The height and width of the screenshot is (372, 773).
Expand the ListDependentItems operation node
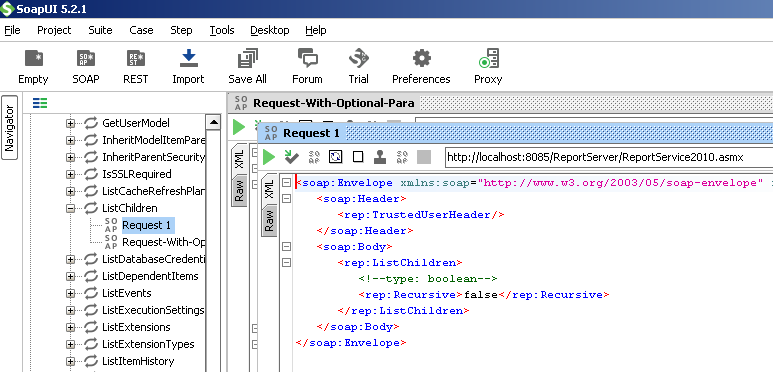pyautogui.click(x=70, y=276)
